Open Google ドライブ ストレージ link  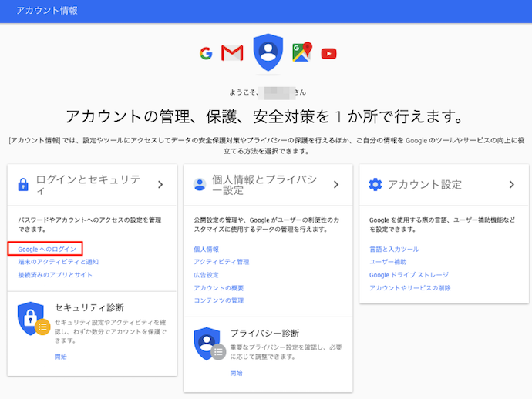pos(409,274)
